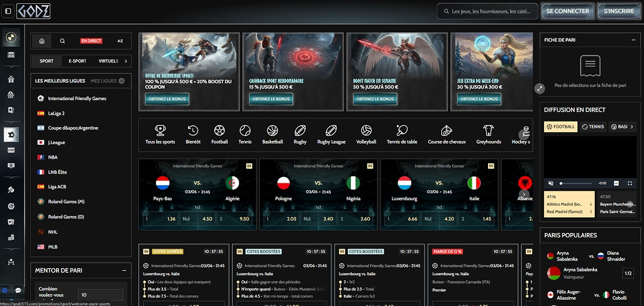
Task: Switch to the SPORT tab
Action: point(47,61)
